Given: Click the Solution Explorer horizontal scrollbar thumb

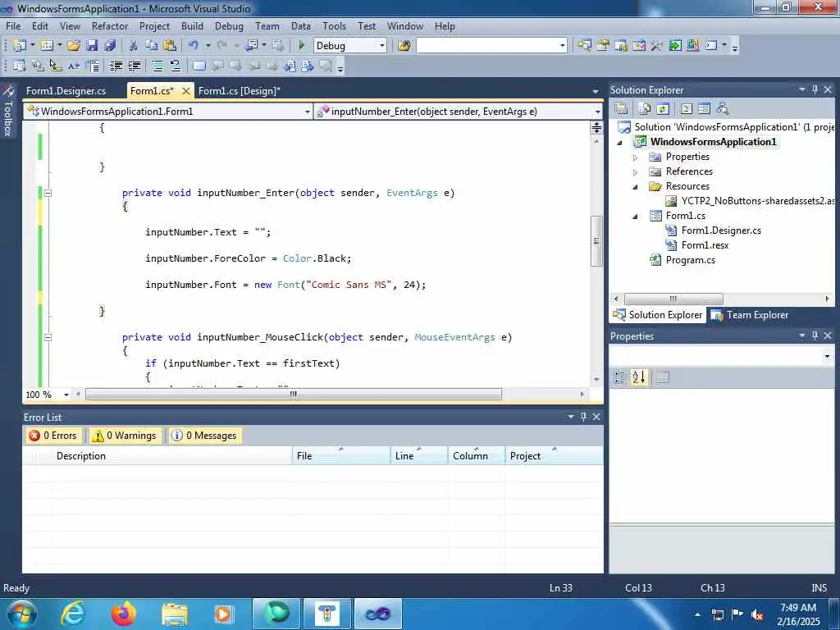Looking at the screenshot, I should pyautogui.click(x=673, y=299).
